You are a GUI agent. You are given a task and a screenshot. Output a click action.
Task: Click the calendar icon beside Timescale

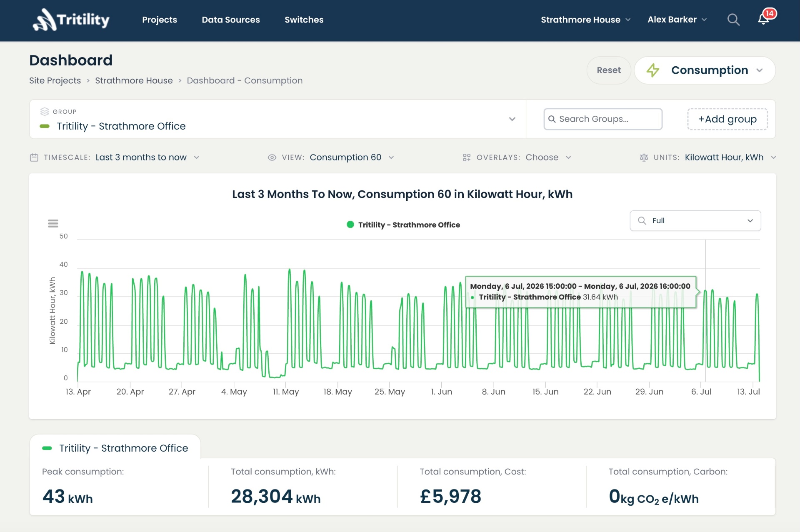(x=34, y=157)
